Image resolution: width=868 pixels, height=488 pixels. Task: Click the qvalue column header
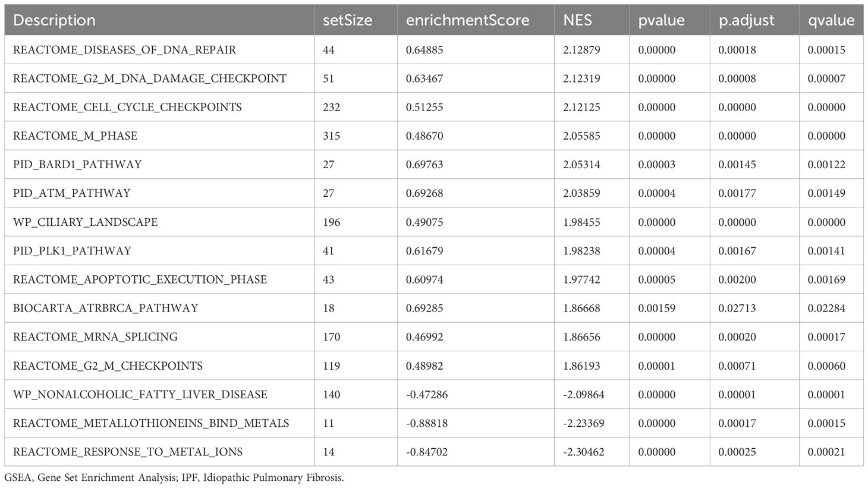tap(831, 20)
